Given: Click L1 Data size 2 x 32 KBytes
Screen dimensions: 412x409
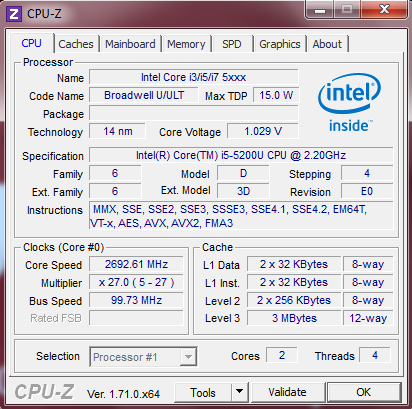Looking at the screenshot, I should (294, 264).
